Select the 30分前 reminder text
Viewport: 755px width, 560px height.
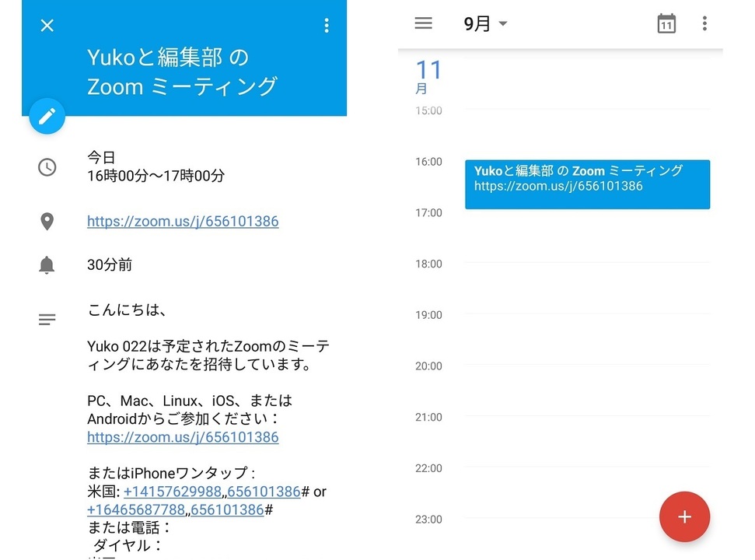click(x=110, y=264)
